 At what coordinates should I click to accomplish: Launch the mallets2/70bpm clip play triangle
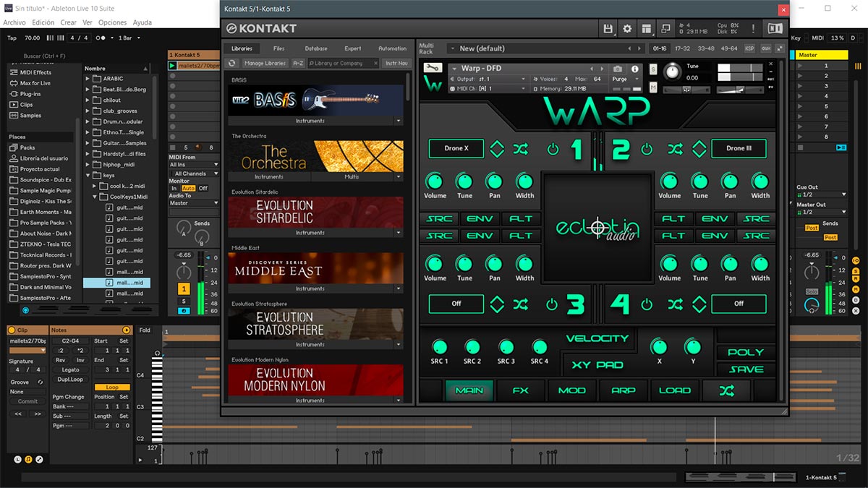coord(172,66)
